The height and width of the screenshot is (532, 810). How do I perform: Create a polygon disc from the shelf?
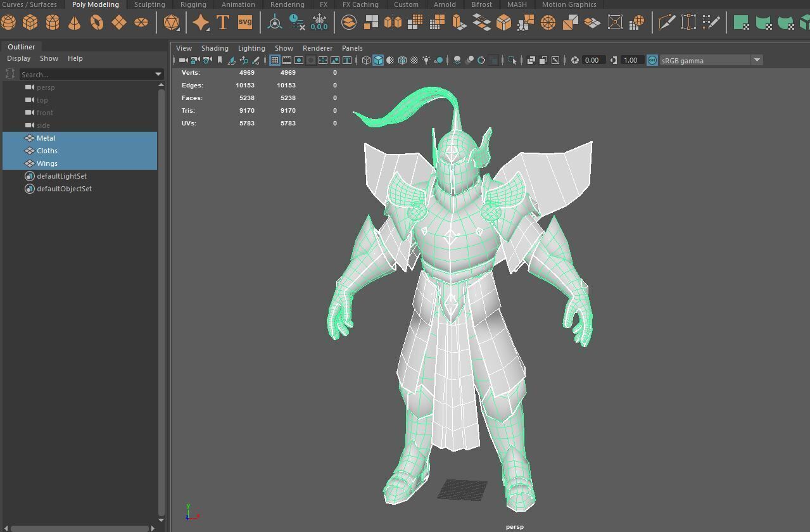click(141, 22)
